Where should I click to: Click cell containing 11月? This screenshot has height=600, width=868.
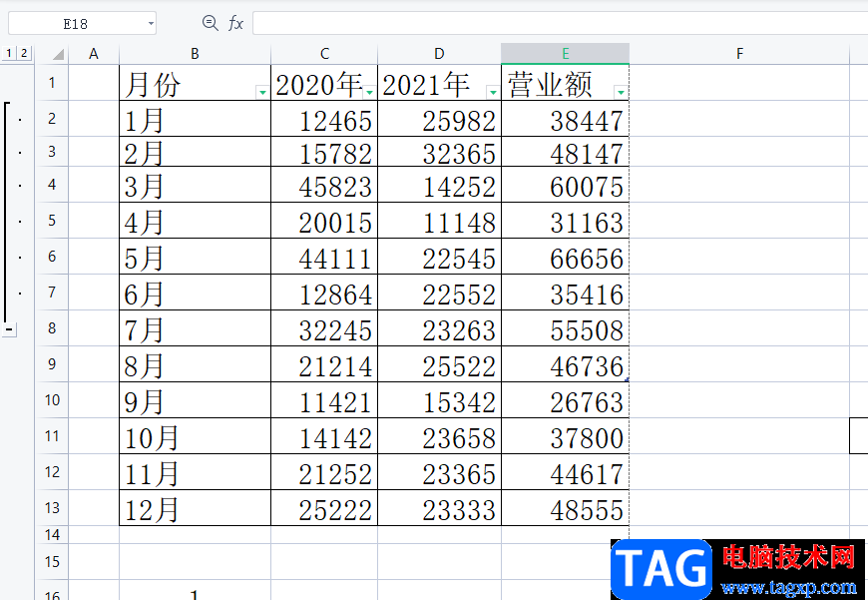click(195, 472)
